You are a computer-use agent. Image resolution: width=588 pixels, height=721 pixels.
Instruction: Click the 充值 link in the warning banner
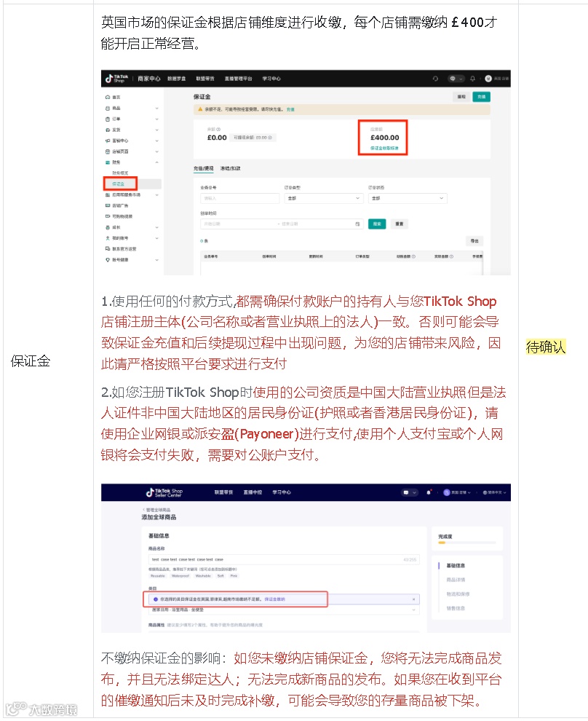[290, 109]
